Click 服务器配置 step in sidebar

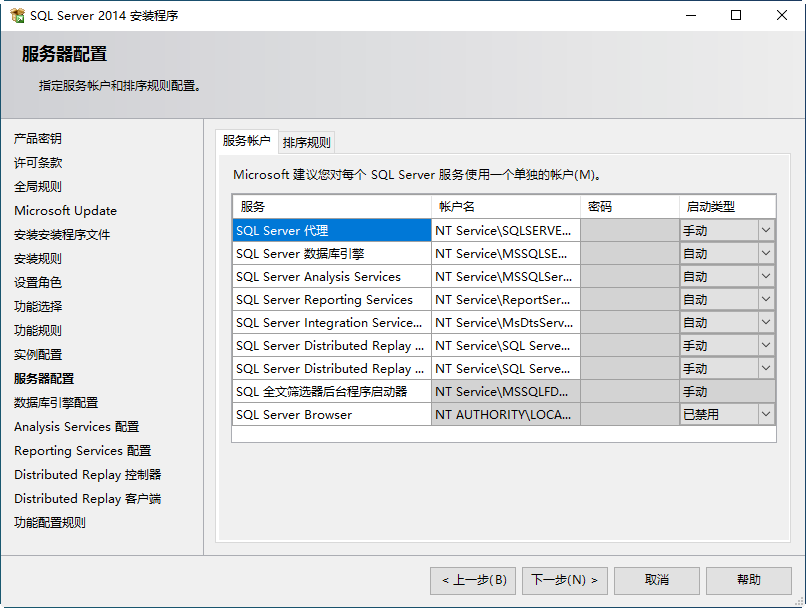click(x=44, y=378)
